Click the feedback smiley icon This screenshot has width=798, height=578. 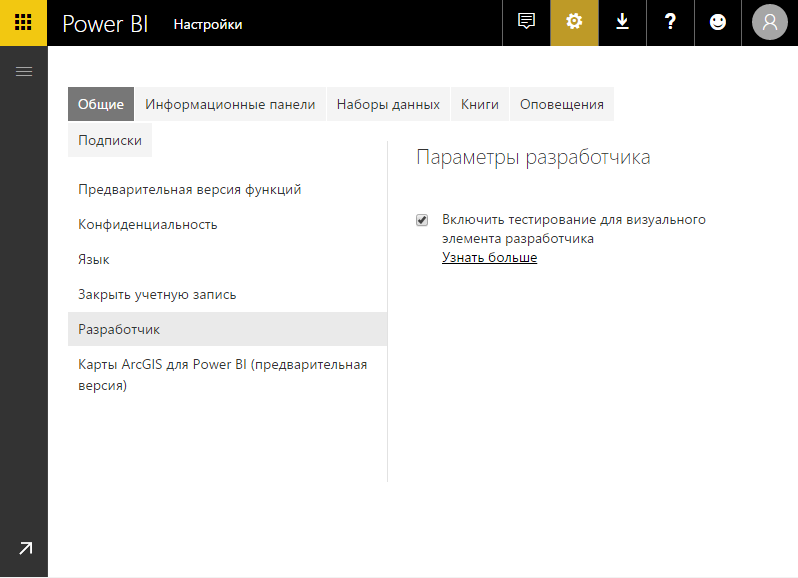click(x=718, y=22)
